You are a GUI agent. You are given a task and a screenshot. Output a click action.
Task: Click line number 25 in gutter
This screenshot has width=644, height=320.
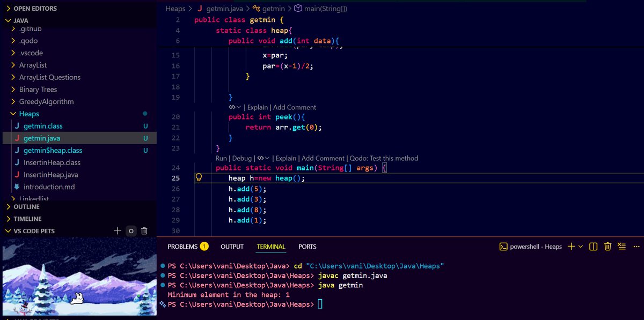pos(176,178)
